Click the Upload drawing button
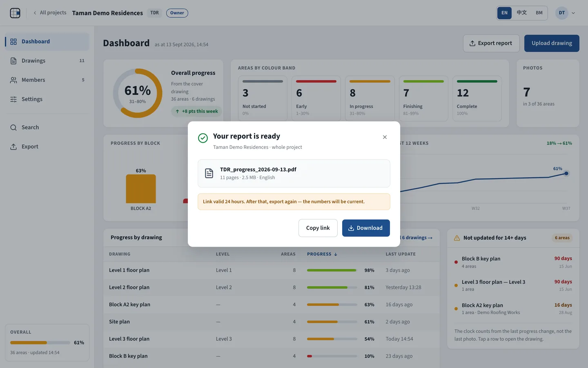This screenshot has width=588, height=368. (552, 43)
